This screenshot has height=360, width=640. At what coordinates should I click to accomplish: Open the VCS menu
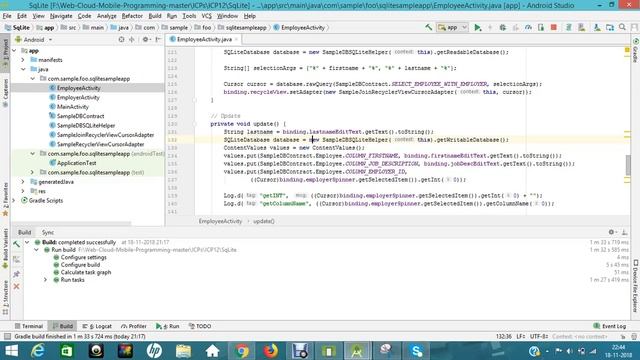point(207,16)
